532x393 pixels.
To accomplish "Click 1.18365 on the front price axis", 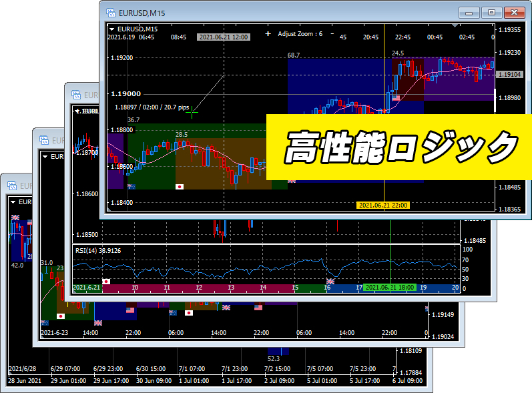I will (509, 210).
